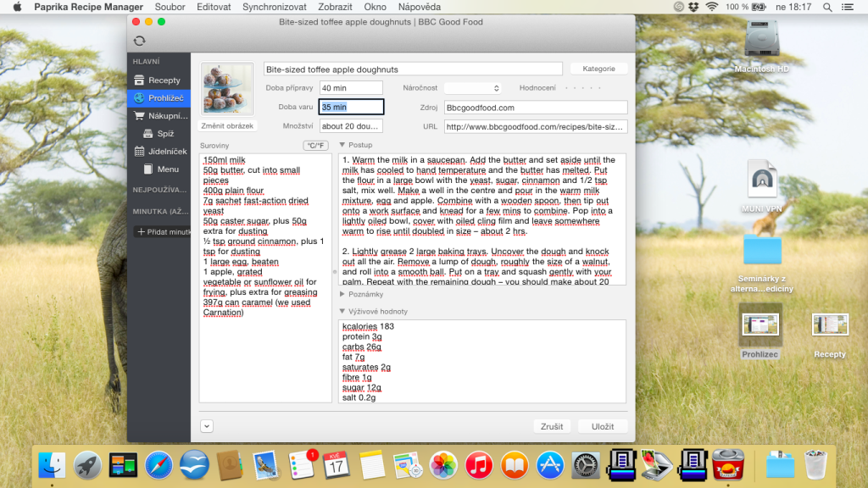Screen dimensions: 868x488
Task: Collapse the Postup section
Action: click(342, 145)
